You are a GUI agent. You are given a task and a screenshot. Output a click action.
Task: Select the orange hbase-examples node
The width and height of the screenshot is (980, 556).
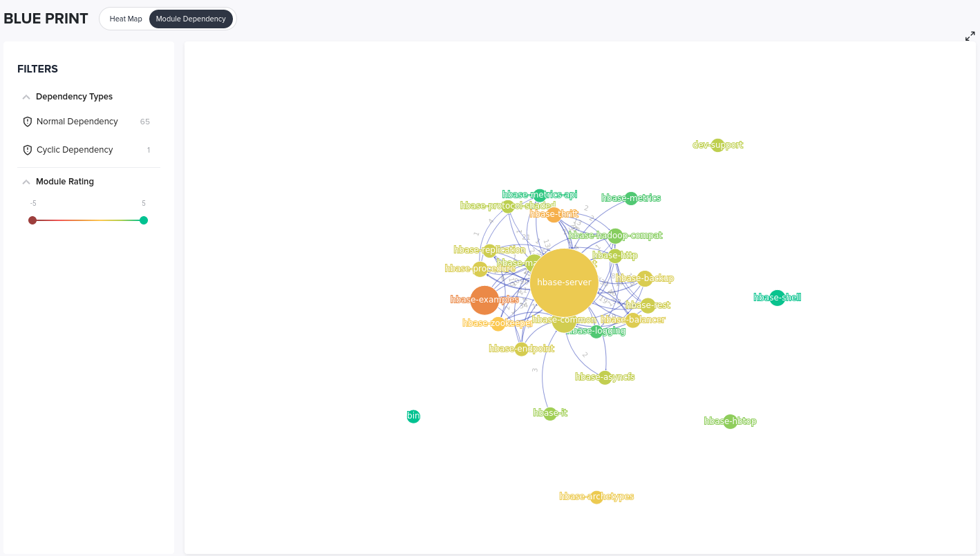coord(484,300)
